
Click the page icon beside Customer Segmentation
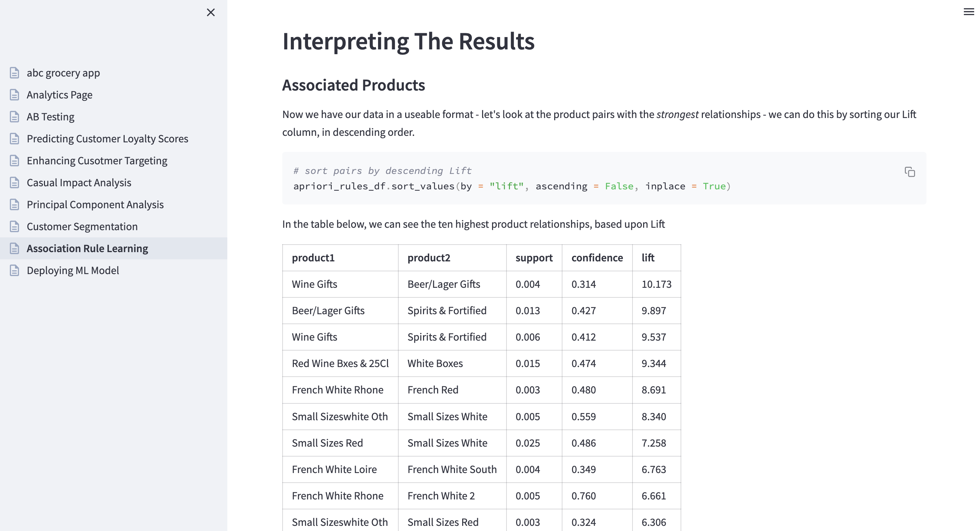14,226
